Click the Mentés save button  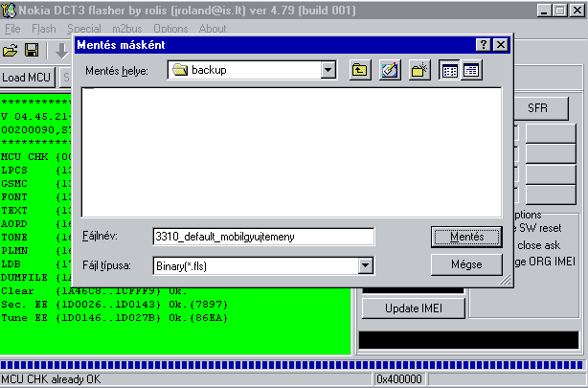[x=467, y=237]
